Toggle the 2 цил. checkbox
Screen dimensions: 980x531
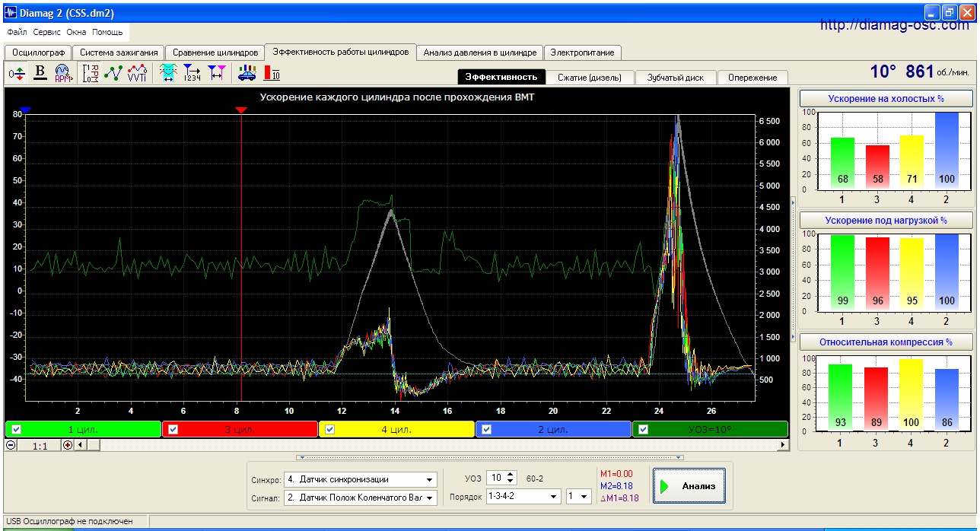pyautogui.click(x=486, y=429)
